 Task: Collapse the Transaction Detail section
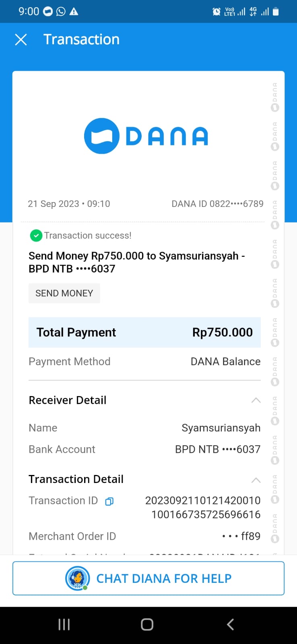pos(256,480)
